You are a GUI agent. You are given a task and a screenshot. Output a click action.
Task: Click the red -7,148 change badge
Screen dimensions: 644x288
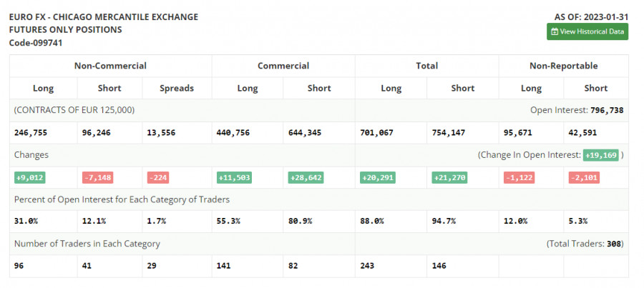coord(97,178)
